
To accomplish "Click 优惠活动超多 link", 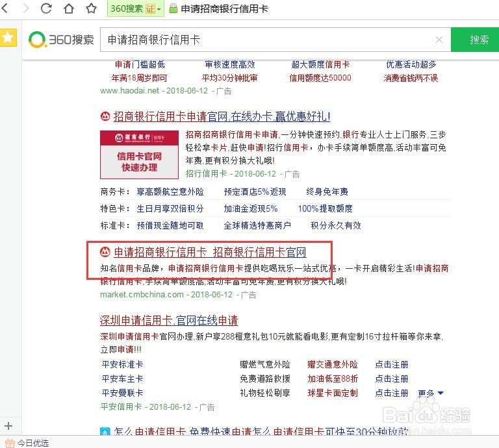I will (411, 64).
